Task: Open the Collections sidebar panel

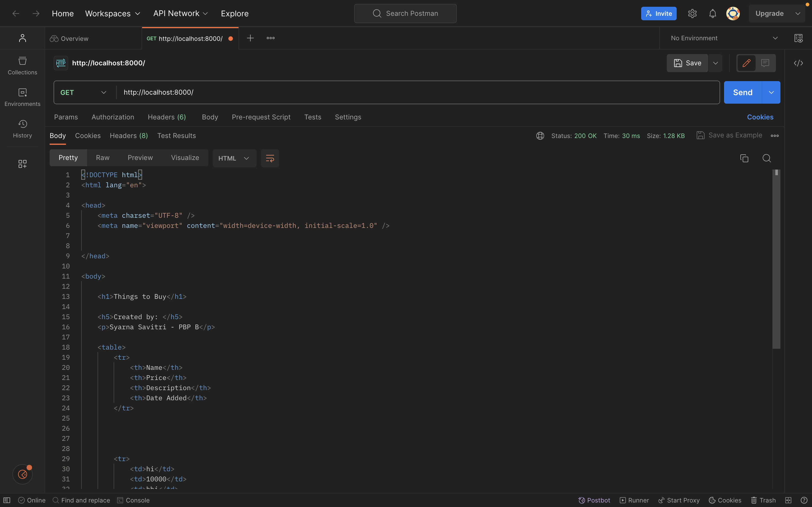Action: tap(22, 66)
